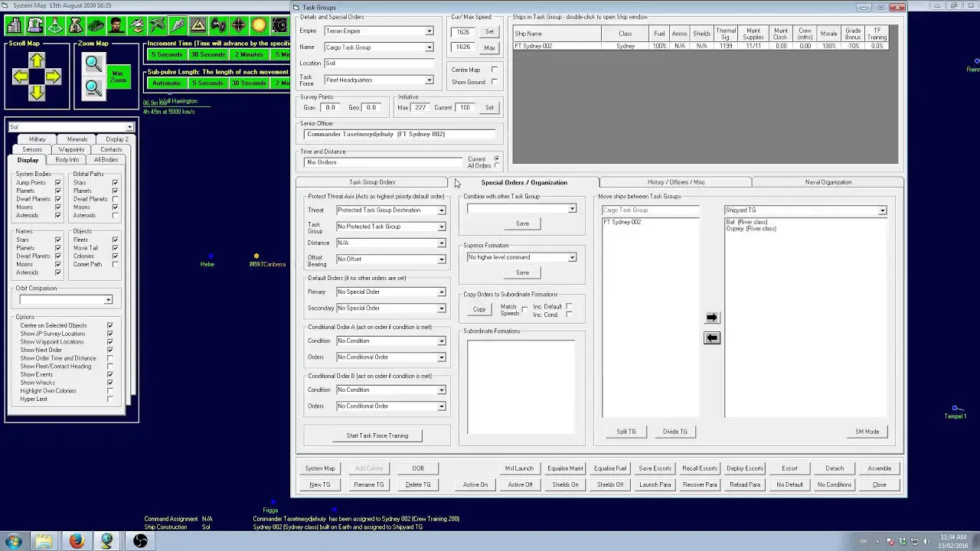
Task: Click Start Task Force Training button
Action: pyautogui.click(x=377, y=435)
